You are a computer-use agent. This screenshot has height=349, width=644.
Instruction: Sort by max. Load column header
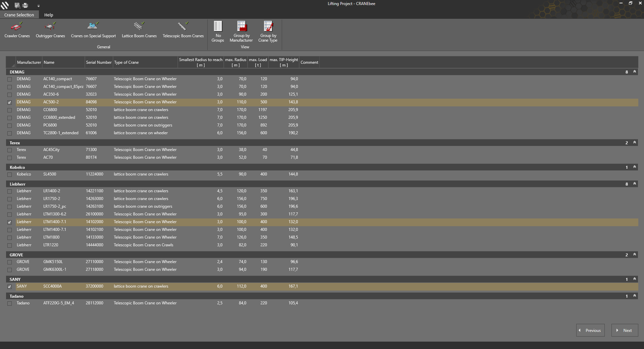(x=258, y=62)
